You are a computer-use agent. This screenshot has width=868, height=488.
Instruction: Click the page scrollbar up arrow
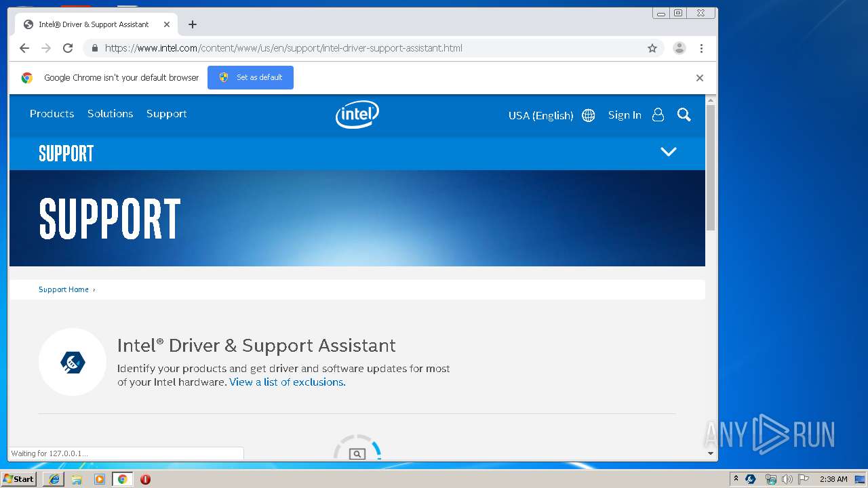tap(711, 100)
